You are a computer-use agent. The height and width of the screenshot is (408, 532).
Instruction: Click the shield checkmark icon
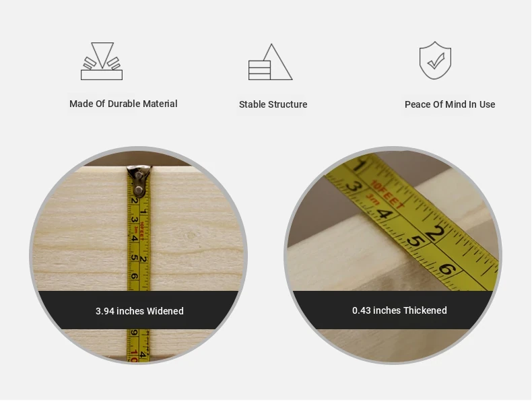(x=435, y=61)
